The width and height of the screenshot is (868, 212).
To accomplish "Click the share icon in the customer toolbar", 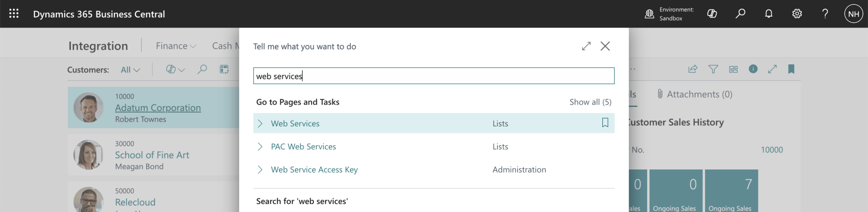I will (x=693, y=69).
